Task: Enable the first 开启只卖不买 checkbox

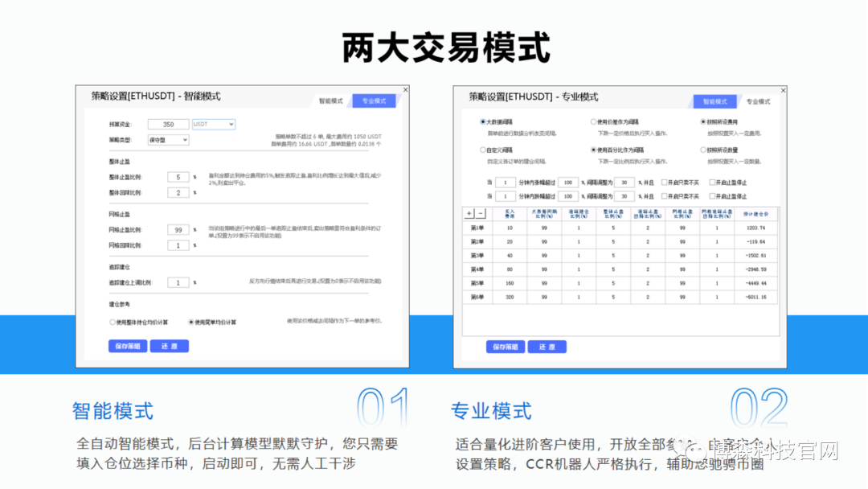Action: [665, 183]
